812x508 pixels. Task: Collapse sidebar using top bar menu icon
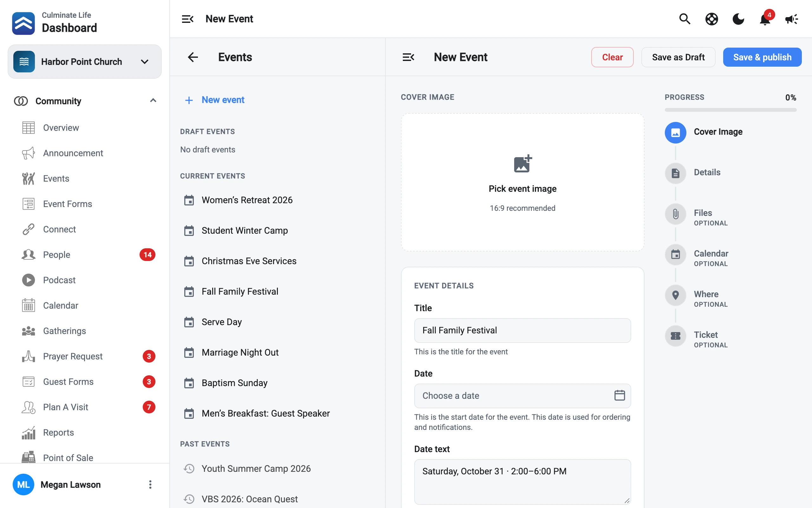(x=187, y=19)
